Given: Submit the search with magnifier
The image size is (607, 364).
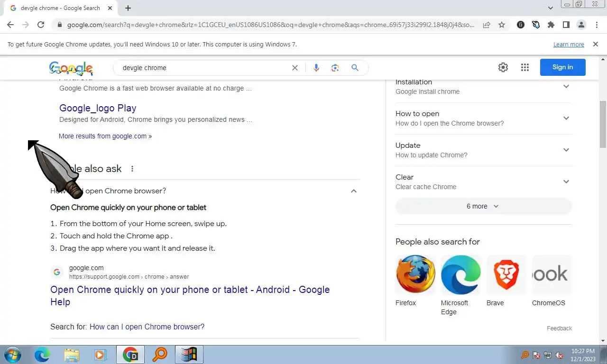Looking at the screenshot, I should [355, 68].
